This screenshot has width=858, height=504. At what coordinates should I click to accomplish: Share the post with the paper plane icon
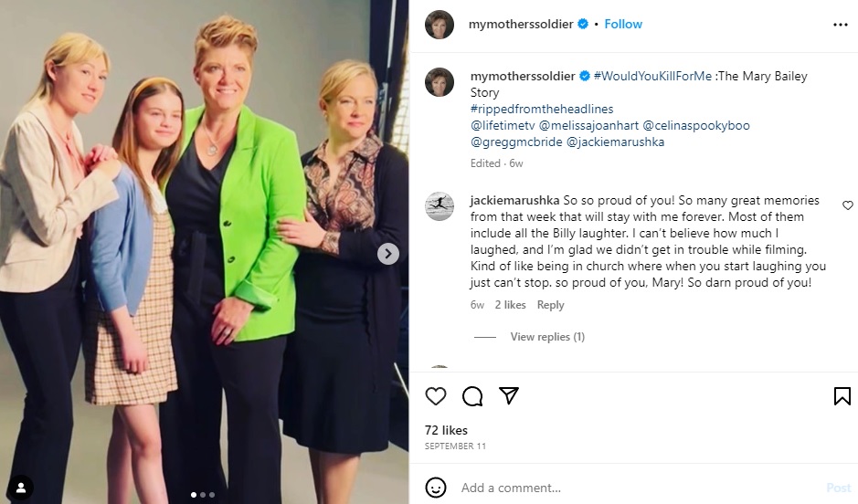pyautogui.click(x=509, y=395)
